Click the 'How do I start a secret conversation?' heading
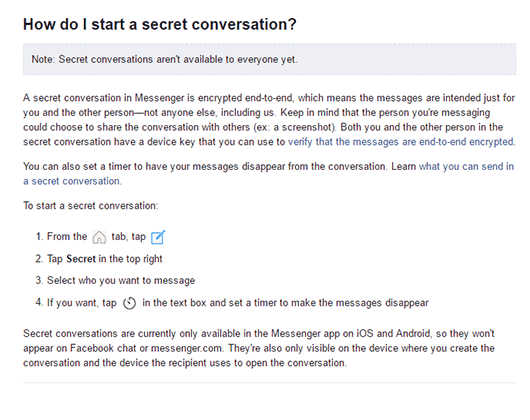Viewport: 530px width, 420px height. click(160, 24)
